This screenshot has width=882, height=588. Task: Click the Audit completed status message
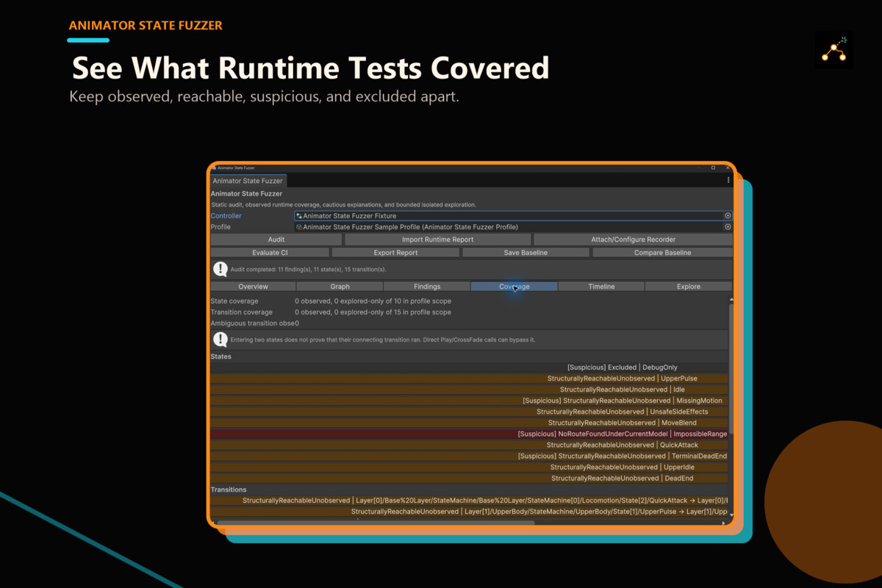(308, 270)
